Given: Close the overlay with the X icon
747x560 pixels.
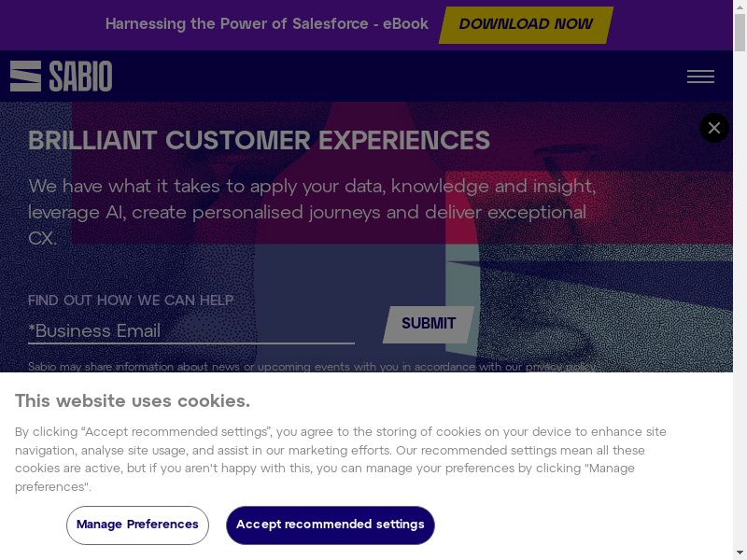Looking at the screenshot, I should point(714,128).
